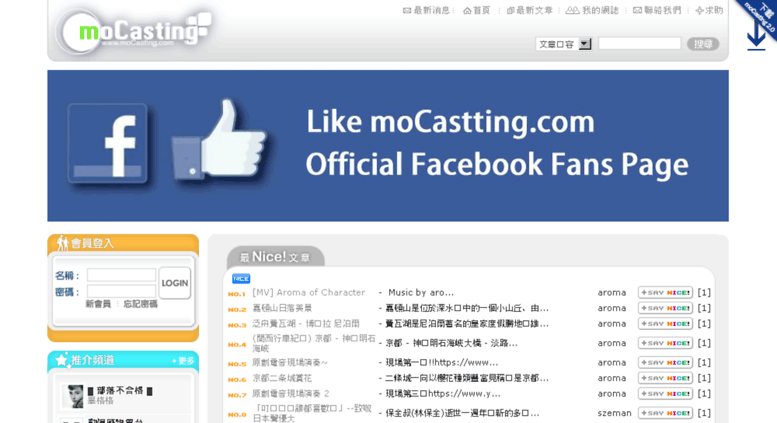
Task: Click Say Nice button for NO.1 article
Action: (x=665, y=293)
